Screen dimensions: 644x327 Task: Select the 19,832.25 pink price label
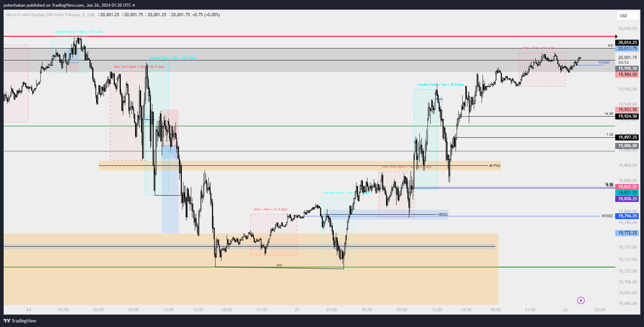[627, 186]
